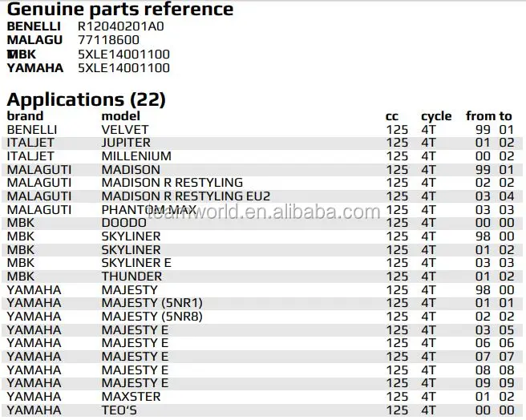The height and width of the screenshot is (420, 526).
Task: Click the MAJESTY (5NR1) model
Action: coord(152,303)
